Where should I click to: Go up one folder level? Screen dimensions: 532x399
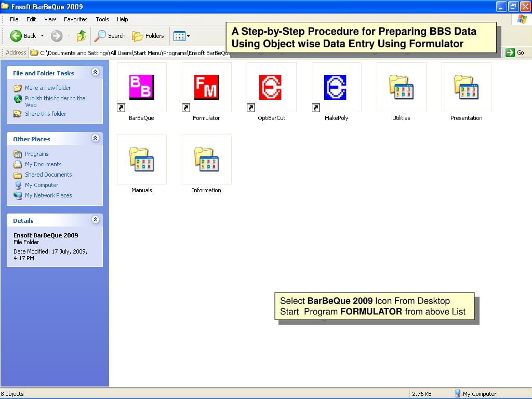pos(82,36)
